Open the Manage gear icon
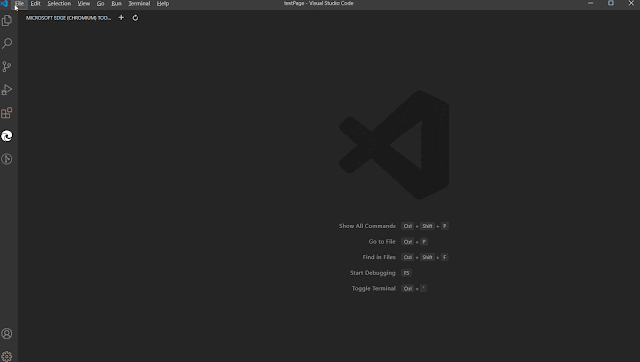The width and height of the screenshot is (640, 362). click(x=7, y=356)
